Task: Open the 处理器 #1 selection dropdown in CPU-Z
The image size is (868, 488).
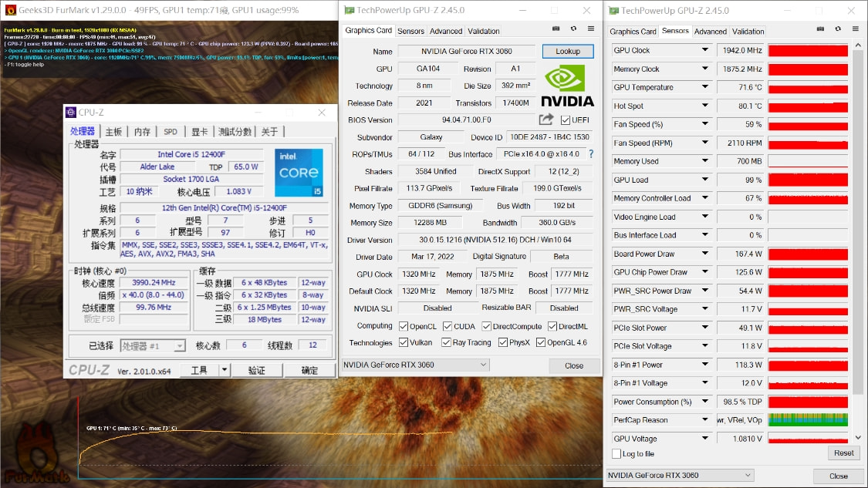Action: (x=177, y=345)
